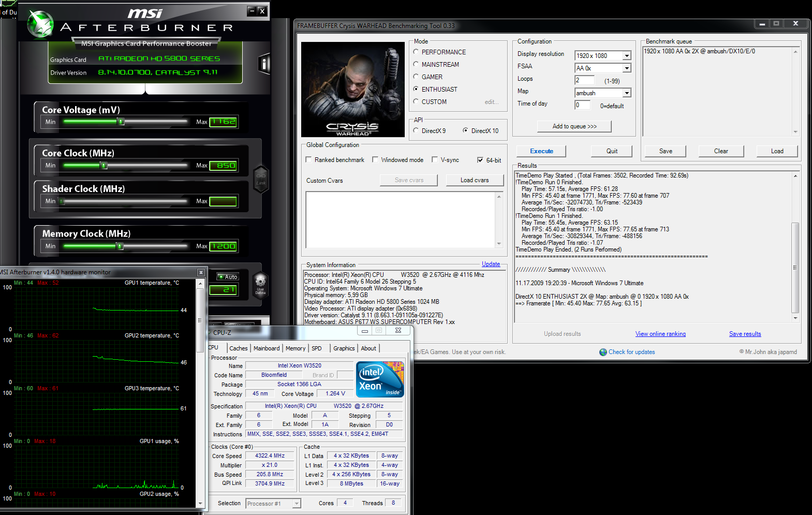Uncheck the 64-bit checkbox
The width and height of the screenshot is (812, 515).
[x=481, y=160]
